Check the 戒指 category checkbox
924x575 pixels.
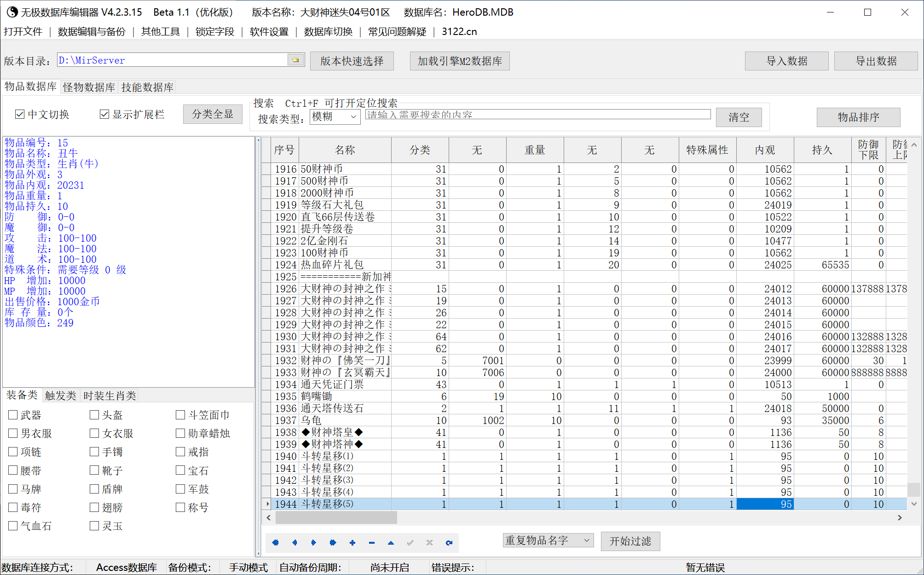click(180, 452)
